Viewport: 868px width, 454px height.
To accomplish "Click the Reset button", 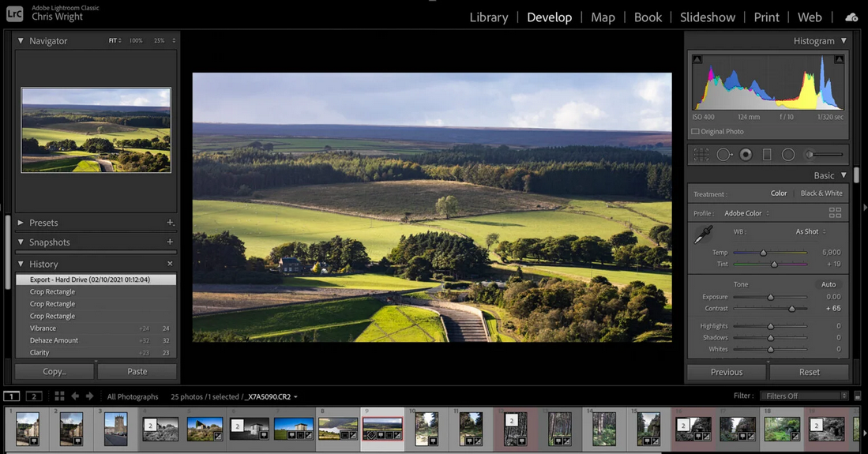I will [x=810, y=372].
